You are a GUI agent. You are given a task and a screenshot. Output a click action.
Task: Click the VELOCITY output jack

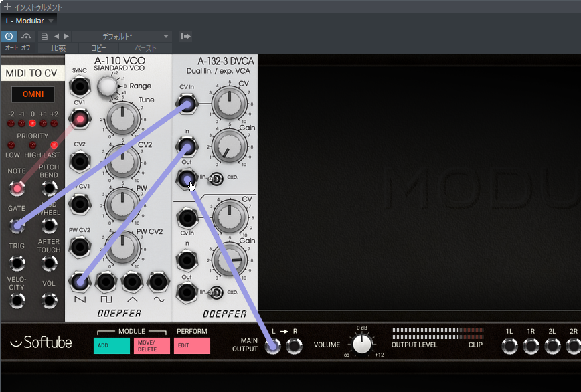17,300
